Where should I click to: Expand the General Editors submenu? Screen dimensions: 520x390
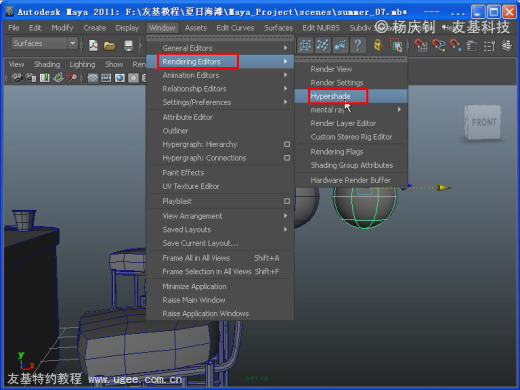pyautogui.click(x=220, y=48)
